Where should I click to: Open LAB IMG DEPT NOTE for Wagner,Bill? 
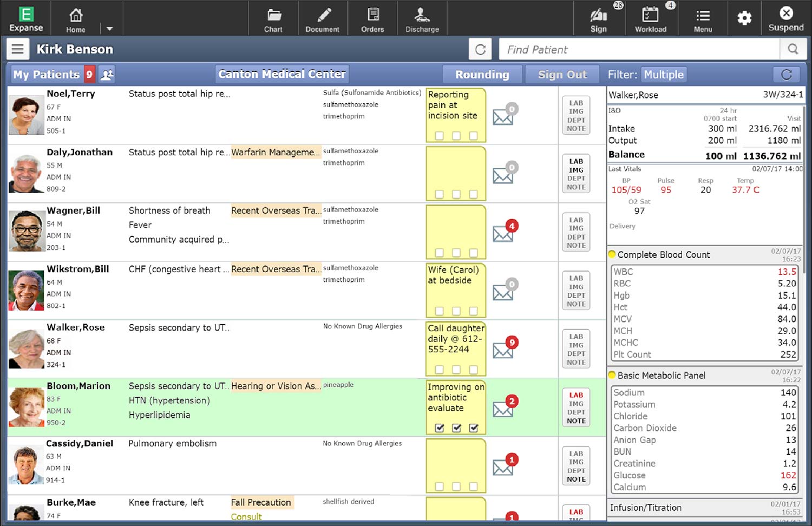[x=576, y=232]
